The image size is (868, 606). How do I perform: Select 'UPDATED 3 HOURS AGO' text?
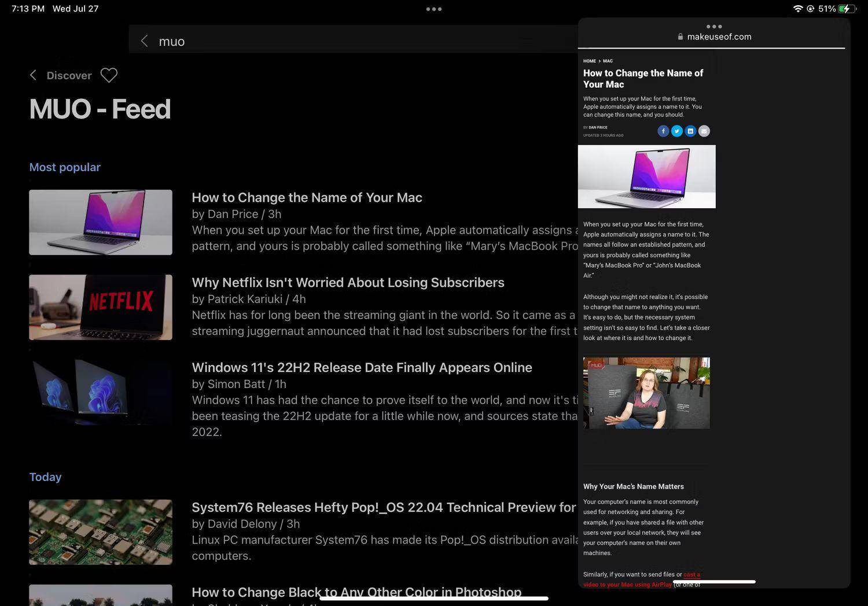[604, 135]
